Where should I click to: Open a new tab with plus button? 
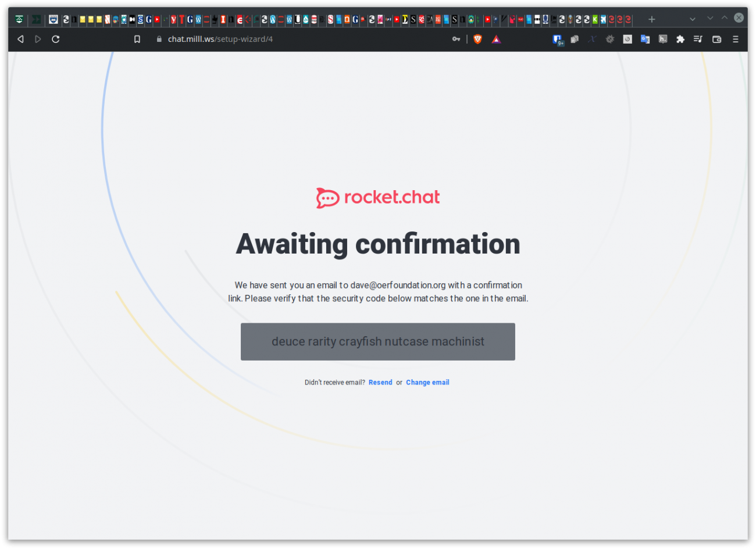(651, 19)
